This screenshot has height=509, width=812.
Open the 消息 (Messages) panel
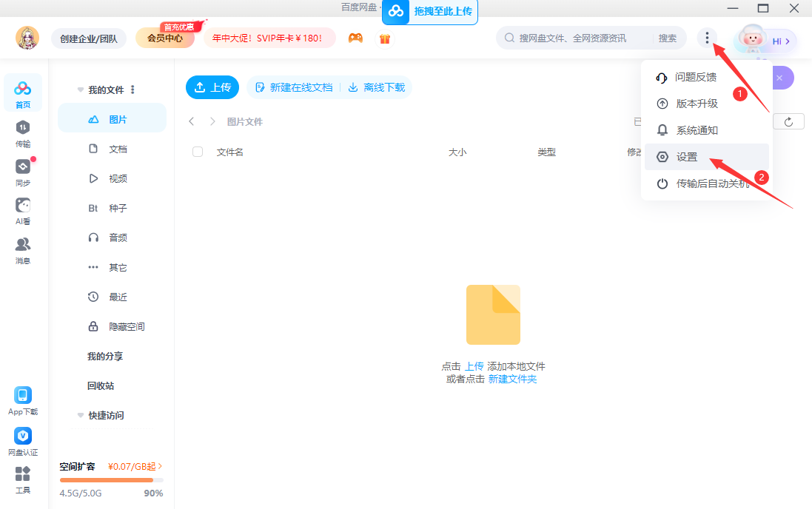point(22,249)
